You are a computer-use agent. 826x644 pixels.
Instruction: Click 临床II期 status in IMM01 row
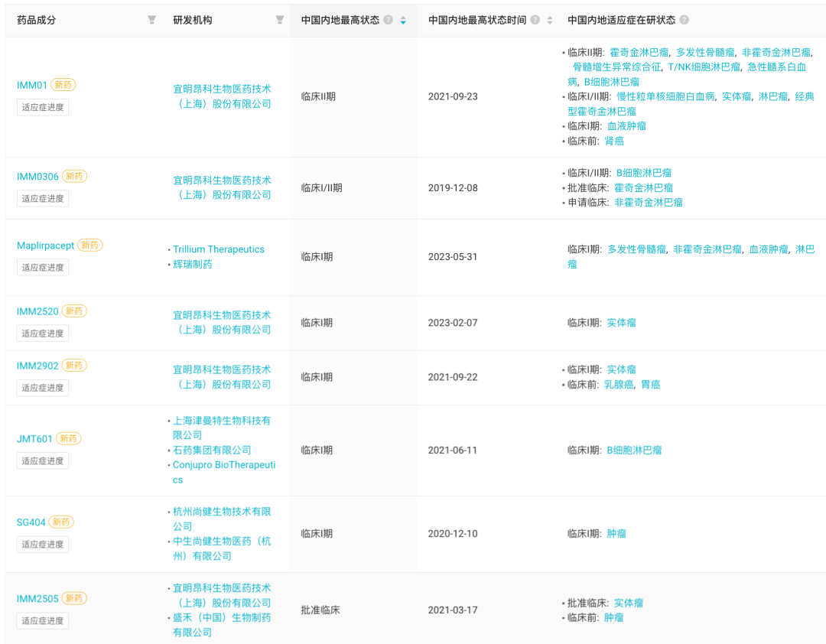tap(318, 96)
